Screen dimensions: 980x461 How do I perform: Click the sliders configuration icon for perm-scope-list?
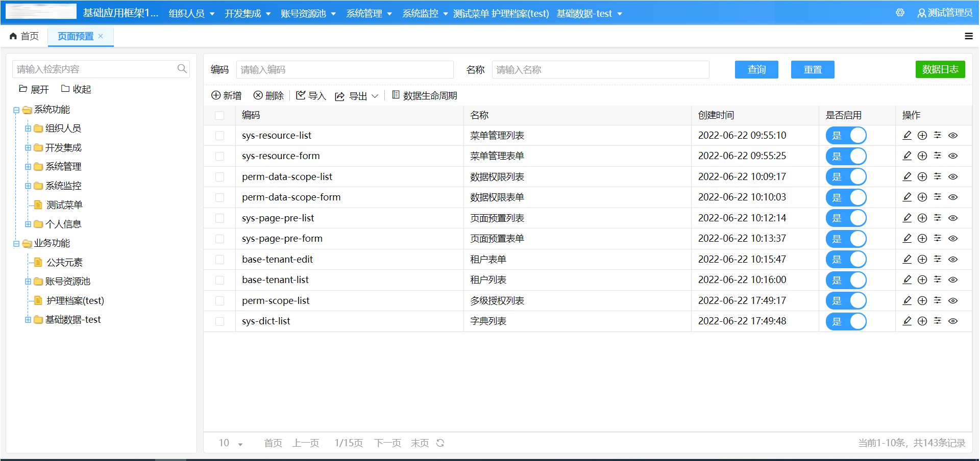(938, 300)
